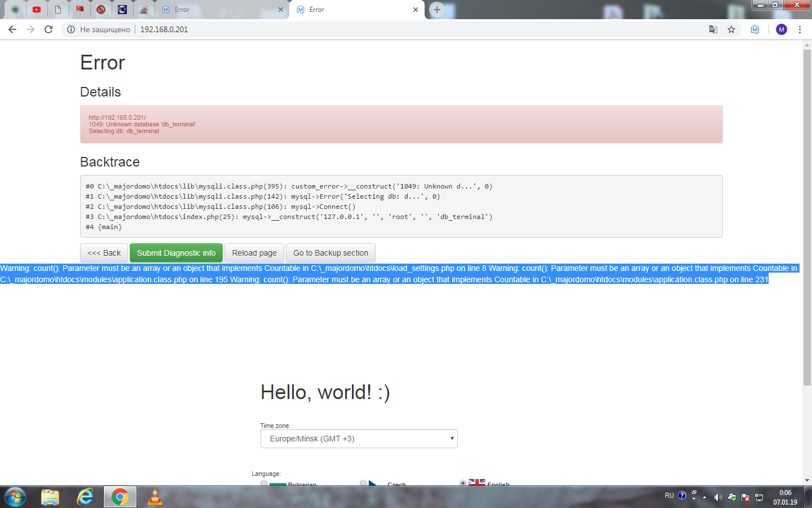Select the English language radio button
The height and width of the screenshot is (508, 812).
click(463, 483)
